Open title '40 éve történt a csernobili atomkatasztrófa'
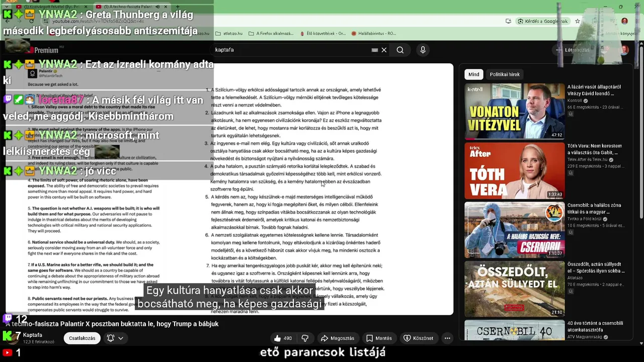Screen dimensions: 644x362 595,327
